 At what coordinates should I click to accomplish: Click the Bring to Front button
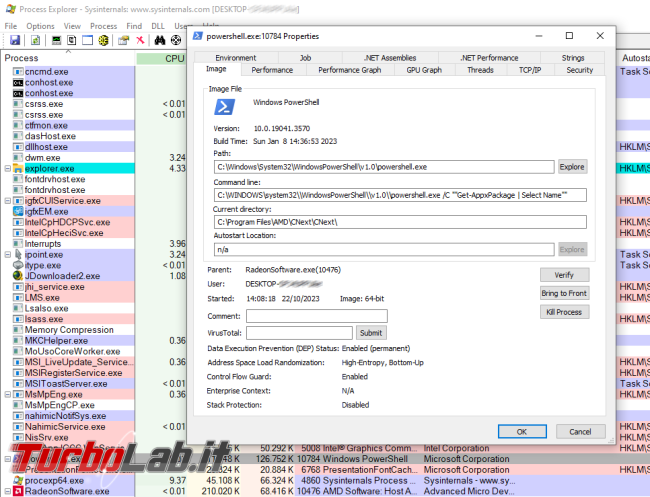pos(564,293)
